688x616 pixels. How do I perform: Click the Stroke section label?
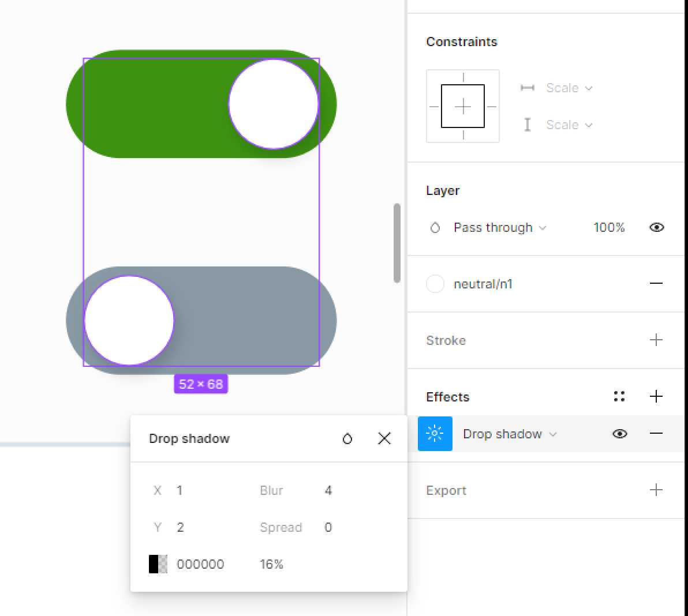pyautogui.click(x=446, y=340)
